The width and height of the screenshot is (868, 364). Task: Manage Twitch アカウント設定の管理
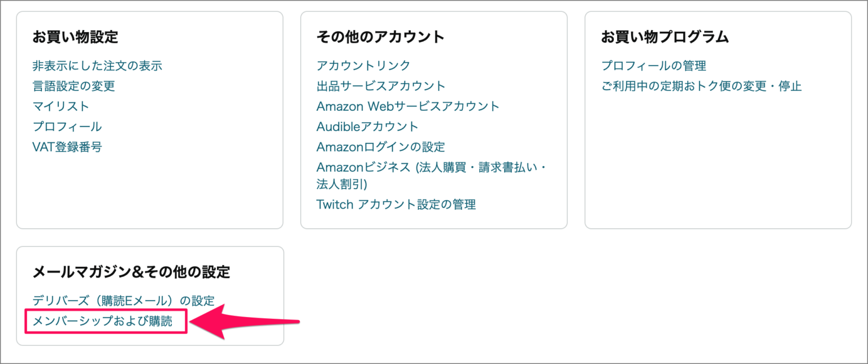(397, 205)
